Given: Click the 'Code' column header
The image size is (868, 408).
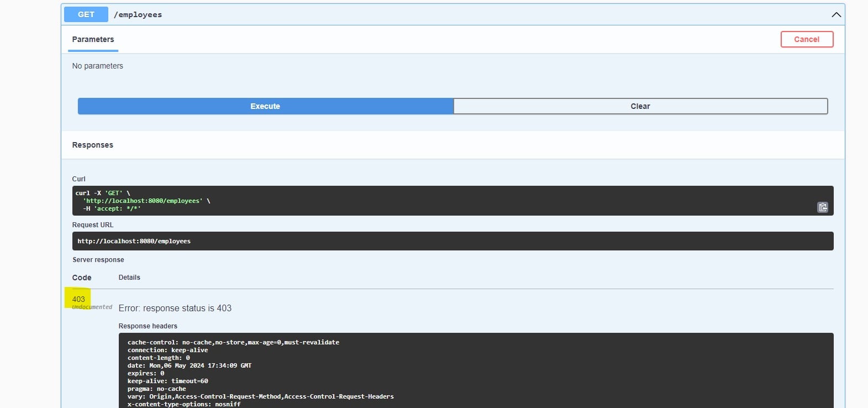Looking at the screenshot, I should tap(82, 278).
